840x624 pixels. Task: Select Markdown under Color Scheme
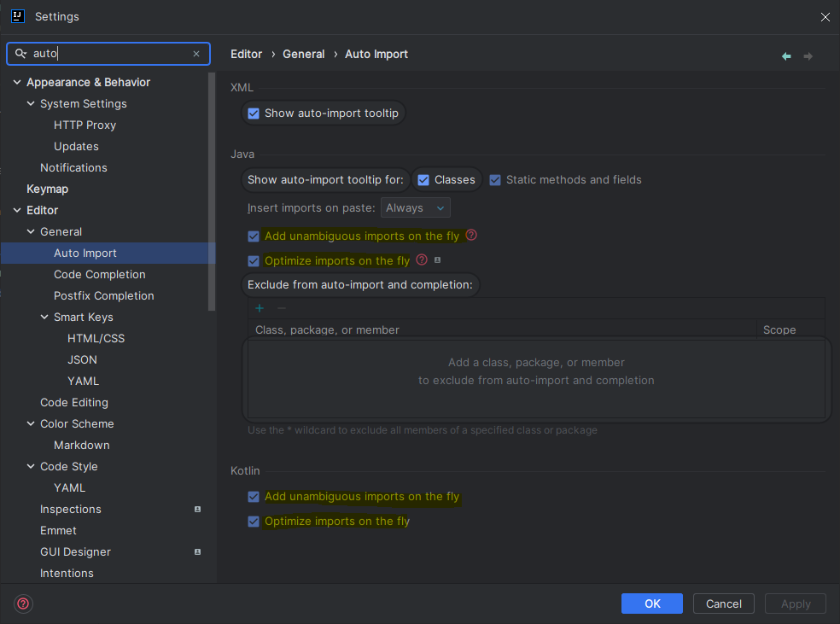[81, 445]
